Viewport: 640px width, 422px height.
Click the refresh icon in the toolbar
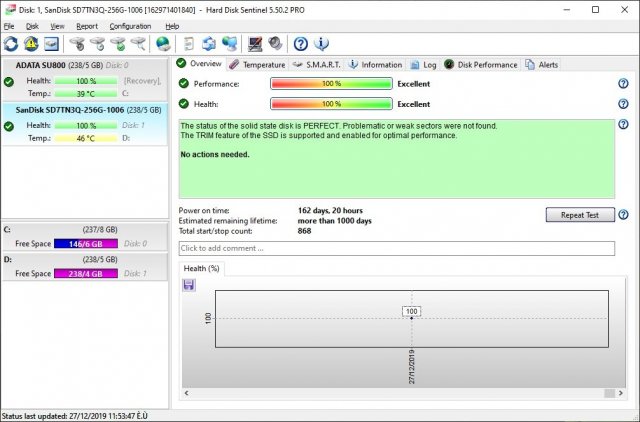click(x=11, y=44)
